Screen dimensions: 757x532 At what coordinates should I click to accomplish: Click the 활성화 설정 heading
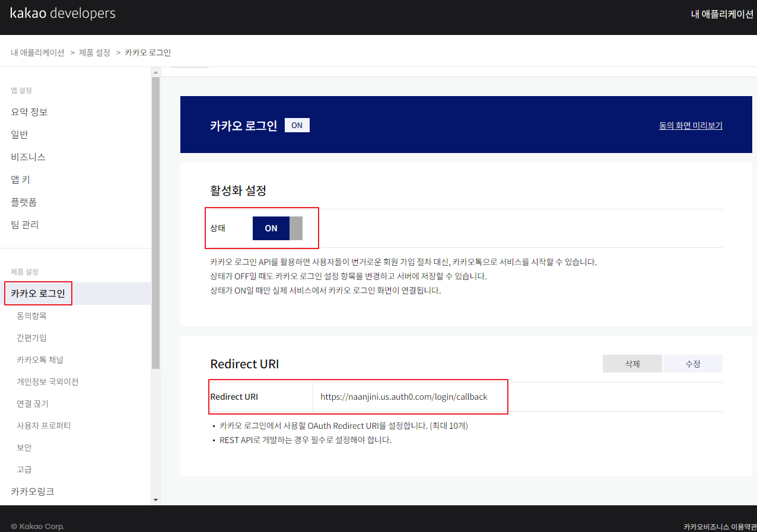tap(238, 190)
